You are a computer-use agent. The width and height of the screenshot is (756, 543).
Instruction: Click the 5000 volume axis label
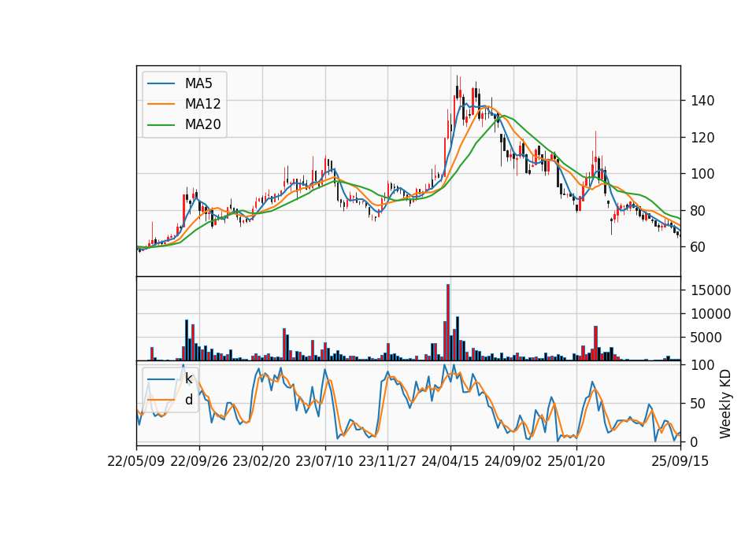(x=706, y=338)
